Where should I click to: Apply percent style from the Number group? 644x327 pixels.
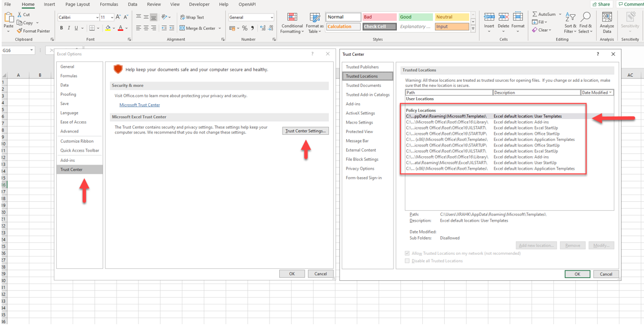244,28
